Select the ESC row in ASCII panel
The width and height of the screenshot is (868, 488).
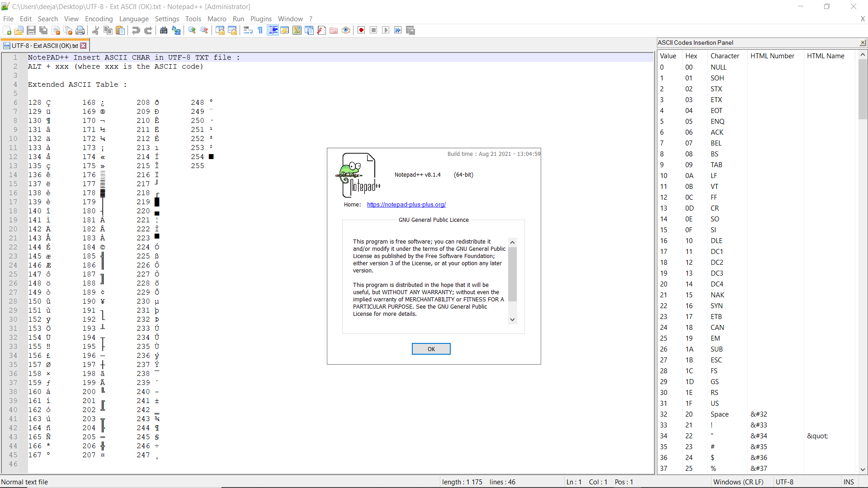tap(757, 360)
